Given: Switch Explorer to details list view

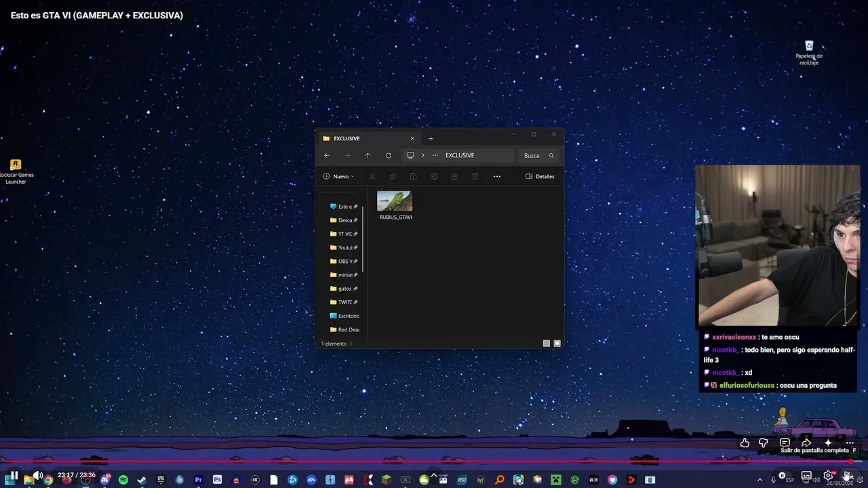Looking at the screenshot, I should 547,344.
